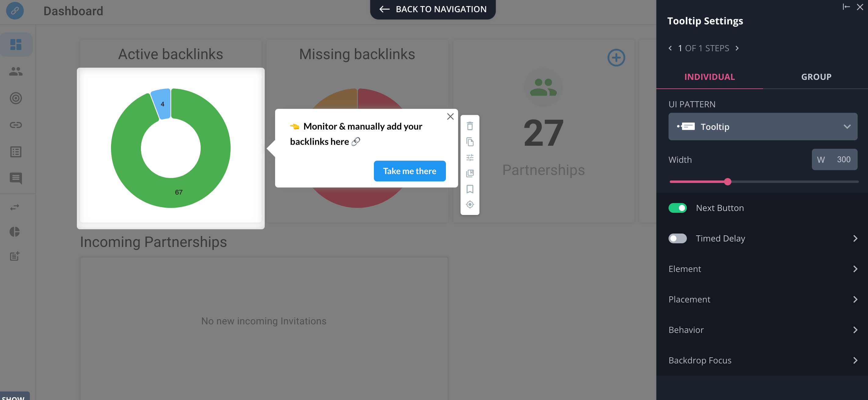Click the target/goals icon in sidebar
Image resolution: width=868 pixels, height=400 pixels.
pos(16,98)
